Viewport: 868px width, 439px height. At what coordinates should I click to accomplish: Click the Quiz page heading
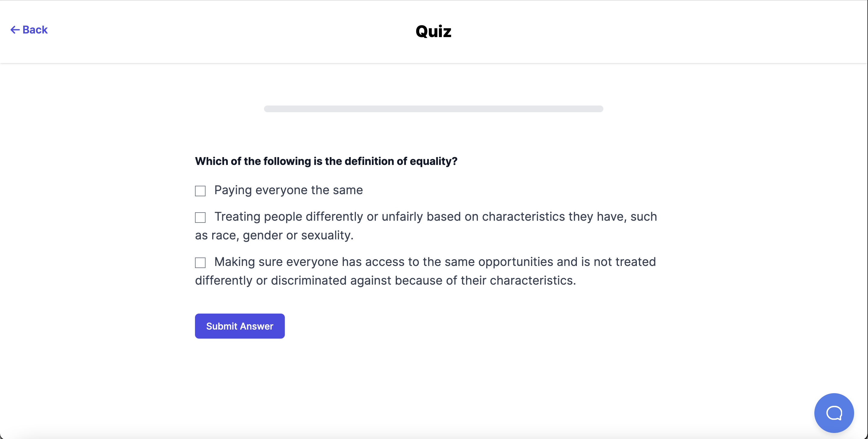pos(433,31)
